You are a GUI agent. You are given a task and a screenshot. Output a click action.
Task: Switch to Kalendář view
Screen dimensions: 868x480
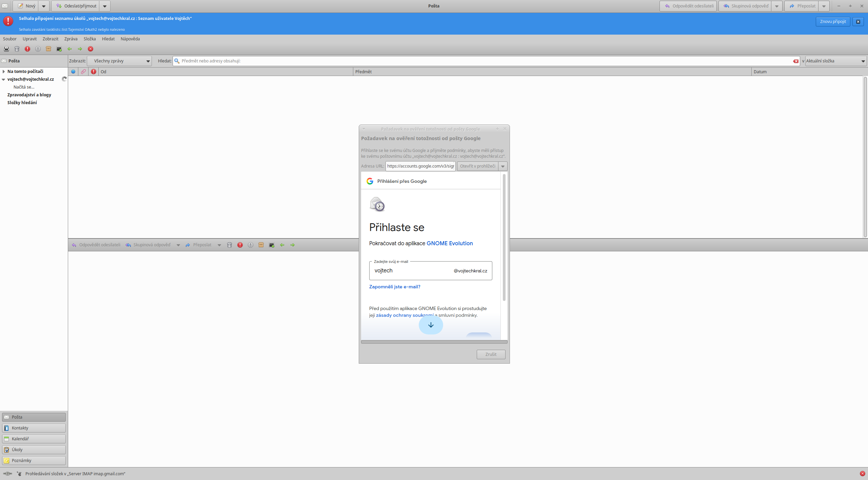pyautogui.click(x=34, y=439)
